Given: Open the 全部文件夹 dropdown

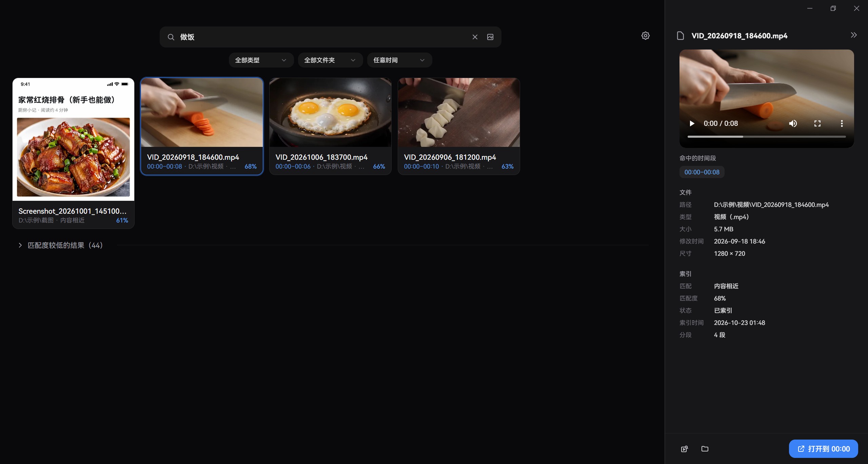Looking at the screenshot, I should 330,60.
